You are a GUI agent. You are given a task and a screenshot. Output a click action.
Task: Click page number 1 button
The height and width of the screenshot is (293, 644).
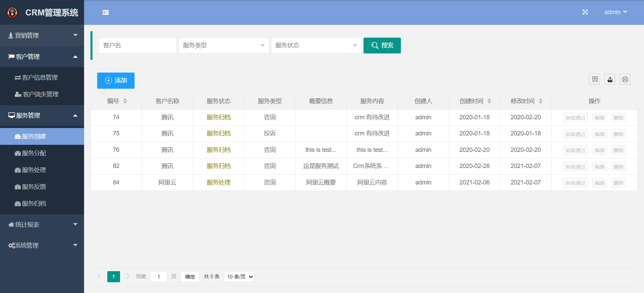coord(114,277)
